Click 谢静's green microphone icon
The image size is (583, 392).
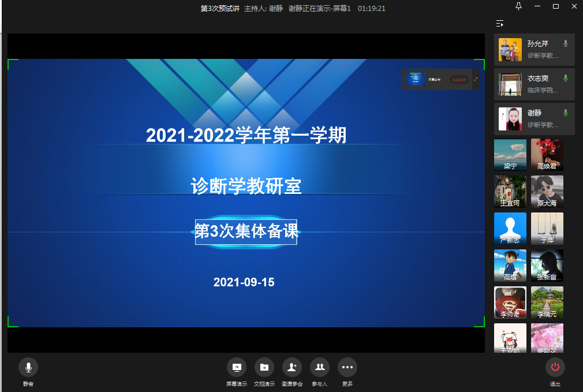coord(566,113)
